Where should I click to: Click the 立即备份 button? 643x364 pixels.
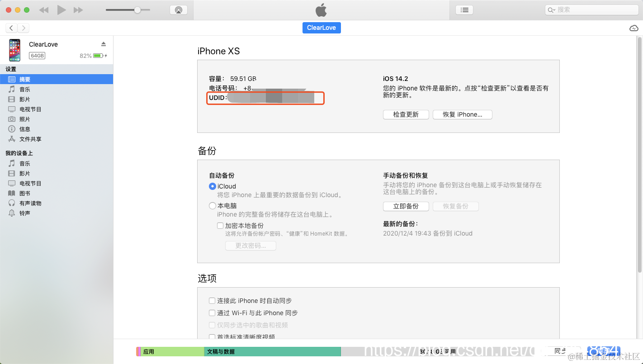(406, 206)
